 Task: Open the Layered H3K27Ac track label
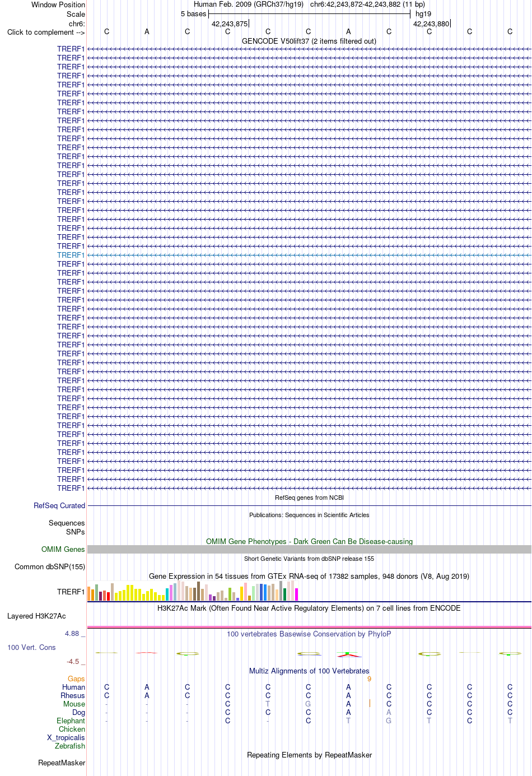click(36, 616)
